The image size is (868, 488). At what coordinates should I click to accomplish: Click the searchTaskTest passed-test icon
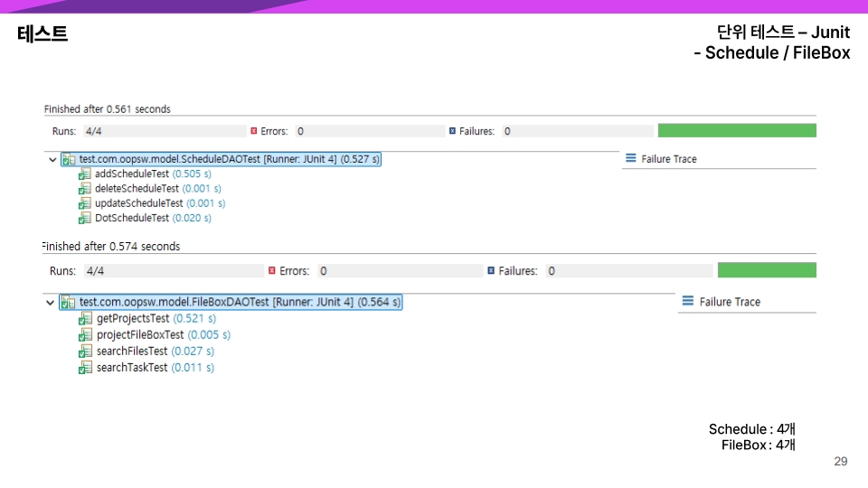(x=85, y=368)
